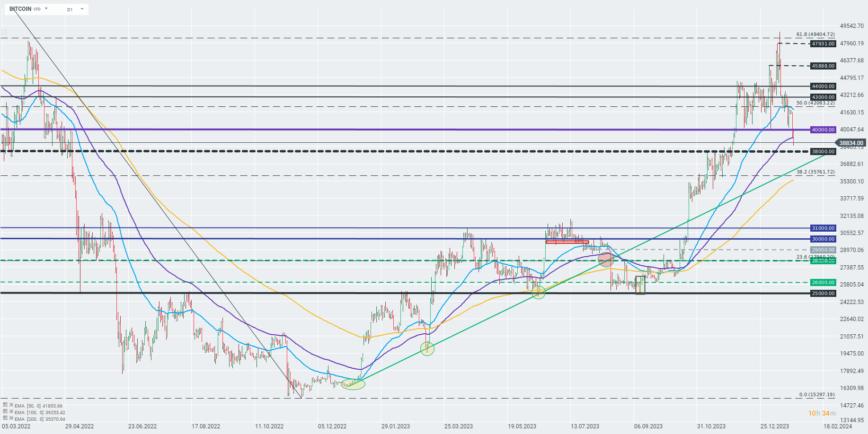The image size is (868, 434).
Task: Click the current price tag 38834.00
Action: pos(851,143)
